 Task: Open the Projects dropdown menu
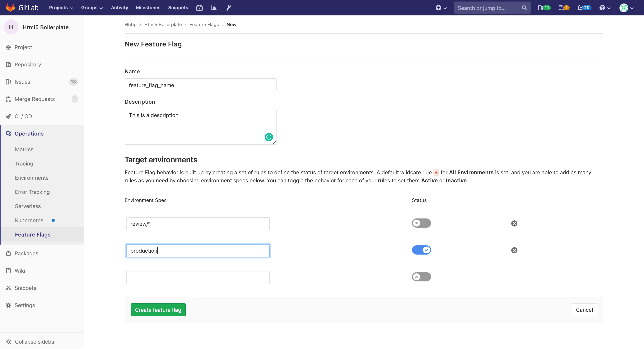click(60, 8)
